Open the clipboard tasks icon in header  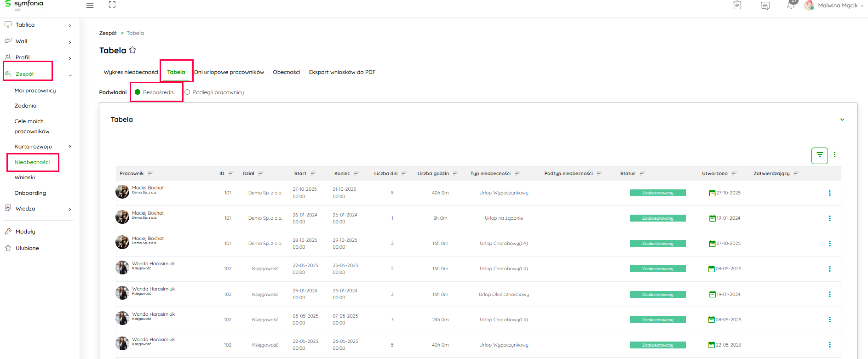click(x=737, y=6)
